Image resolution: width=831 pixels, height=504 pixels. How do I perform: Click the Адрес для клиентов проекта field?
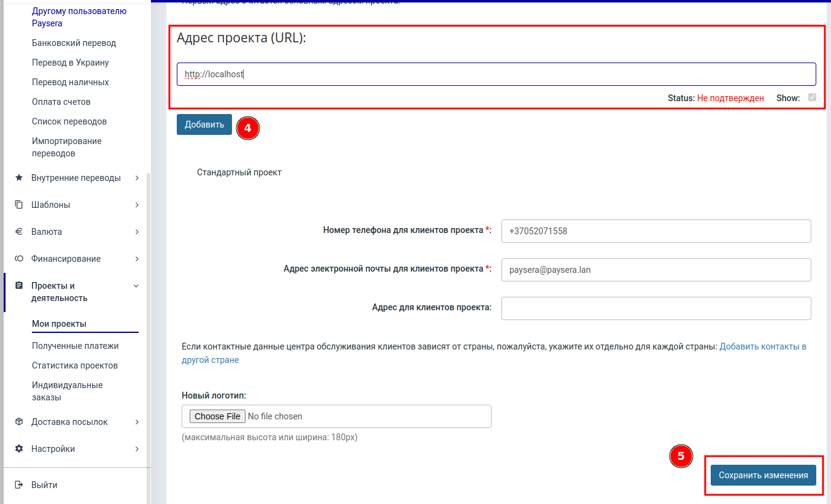click(656, 308)
